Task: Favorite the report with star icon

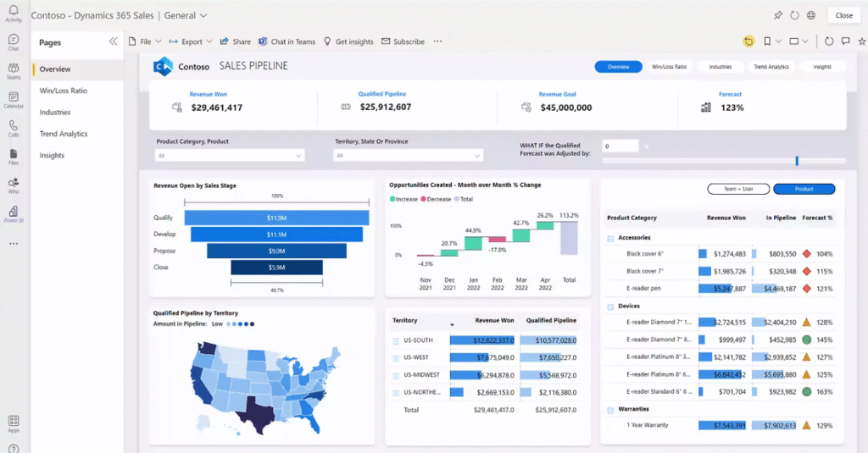Action: tap(862, 41)
